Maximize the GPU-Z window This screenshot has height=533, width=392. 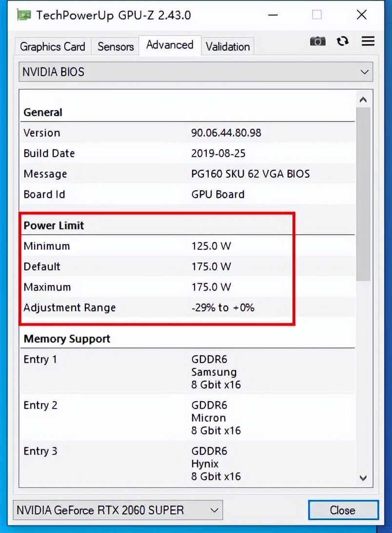317,15
